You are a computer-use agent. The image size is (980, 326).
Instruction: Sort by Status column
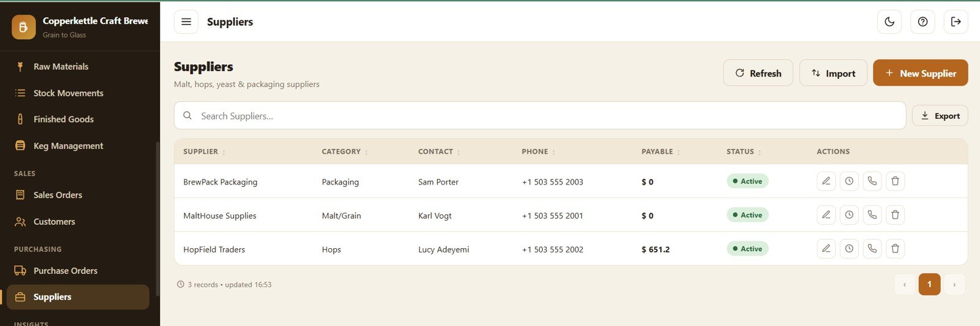coord(744,152)
